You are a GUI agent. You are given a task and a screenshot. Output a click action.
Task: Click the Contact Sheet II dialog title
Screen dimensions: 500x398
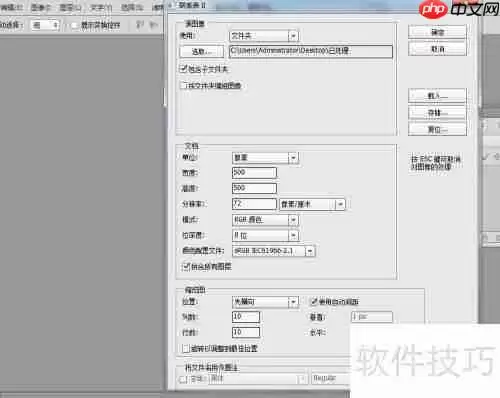(x=193, y=5)
